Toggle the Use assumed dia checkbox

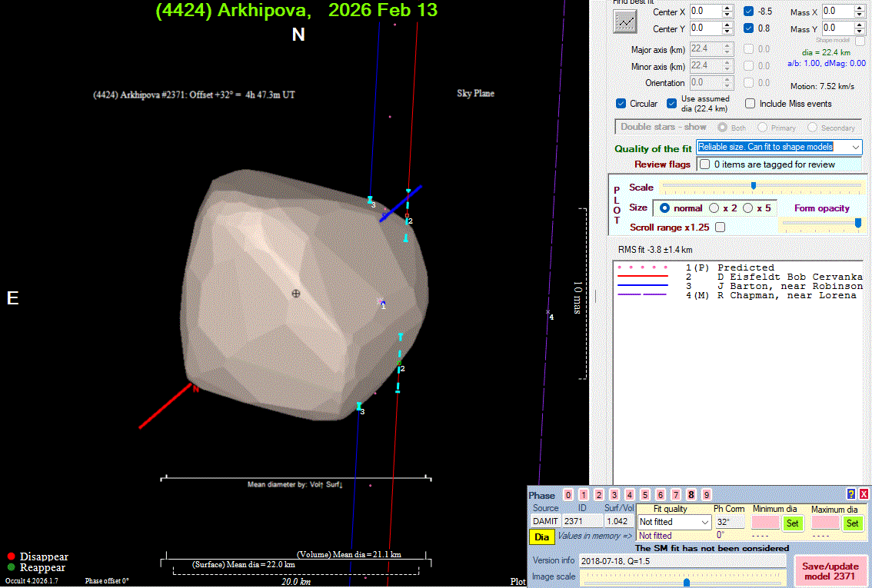pyautogui.click(x=672, y=104)
